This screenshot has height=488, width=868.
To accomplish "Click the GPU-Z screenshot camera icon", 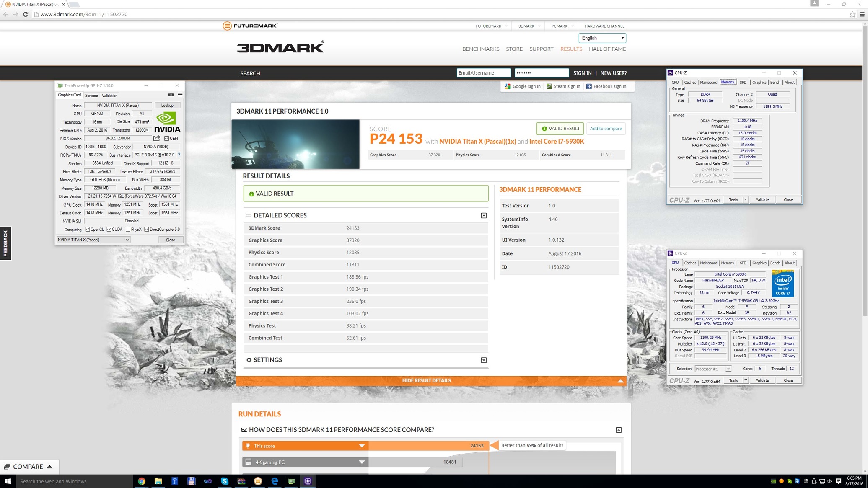I will (x=171, y=95).
